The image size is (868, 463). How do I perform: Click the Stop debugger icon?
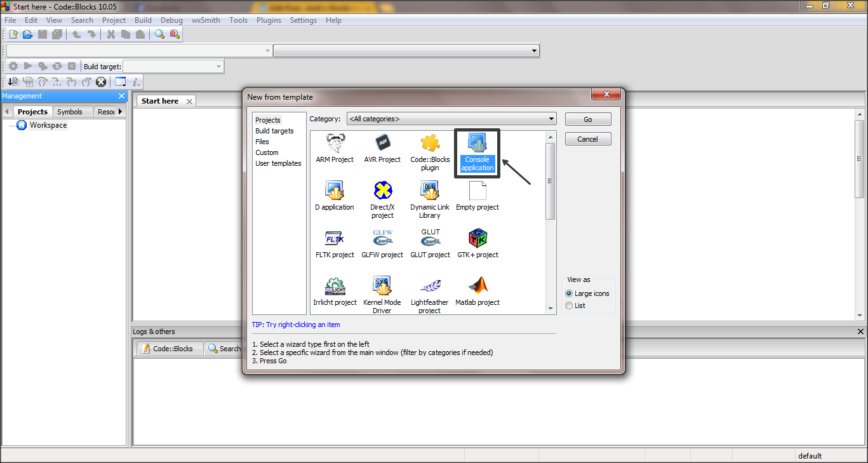click(101, 82)
